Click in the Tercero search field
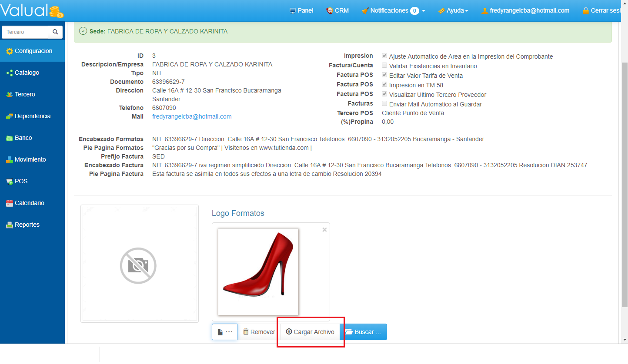 pos(25,32)
